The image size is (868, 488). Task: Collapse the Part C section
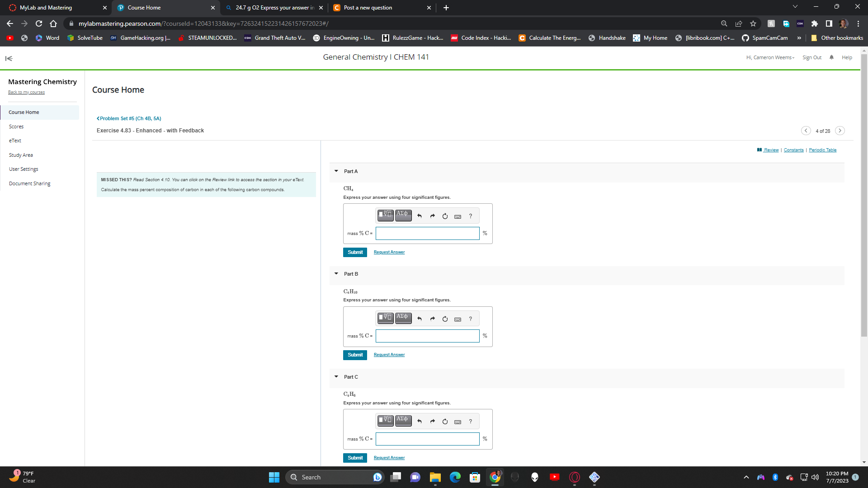tap(336, 377)
